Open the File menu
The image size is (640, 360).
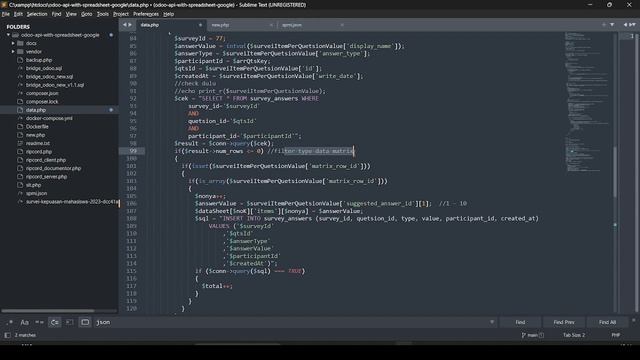(x=6, y=14)
